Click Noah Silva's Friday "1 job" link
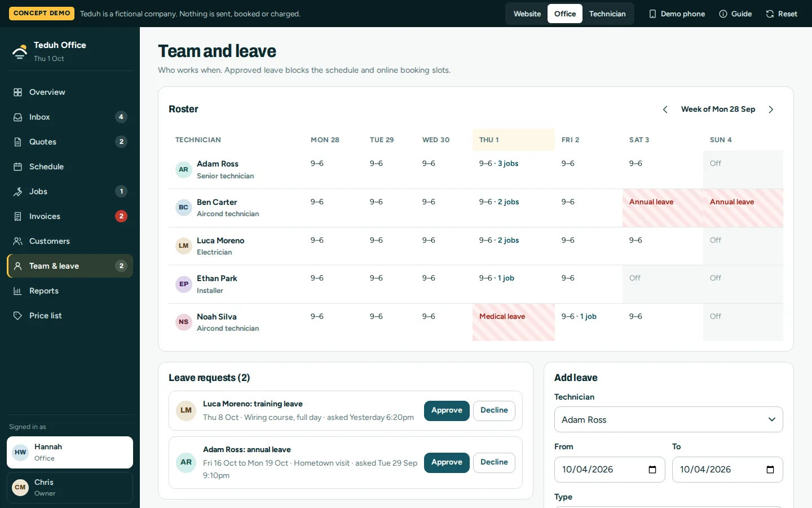The height and width of the screenshot is (508, 812). click(x=588, y=317)
